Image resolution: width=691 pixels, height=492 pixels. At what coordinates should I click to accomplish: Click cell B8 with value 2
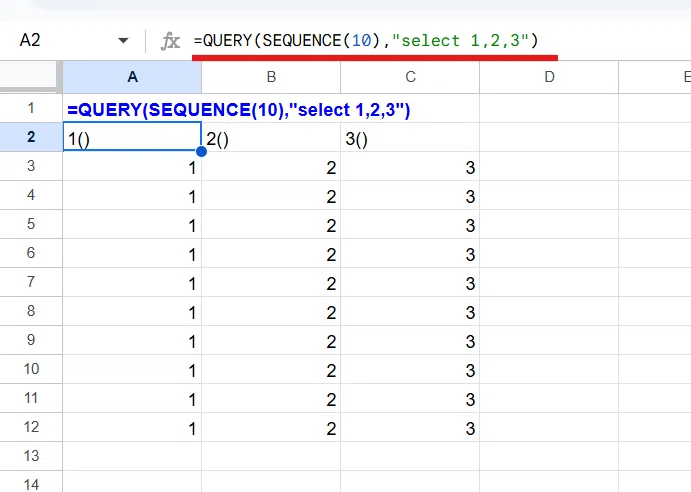[271, 311]
